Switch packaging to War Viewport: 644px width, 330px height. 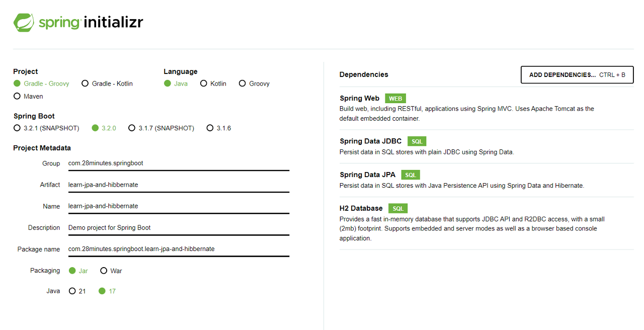pos(104,271)
